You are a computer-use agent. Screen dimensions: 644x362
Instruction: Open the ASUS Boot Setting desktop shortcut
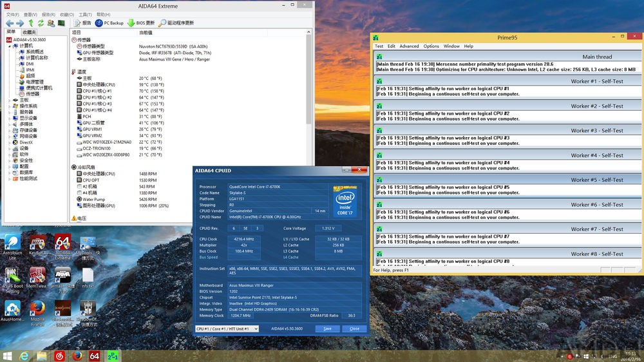click(x=12, y=280)
